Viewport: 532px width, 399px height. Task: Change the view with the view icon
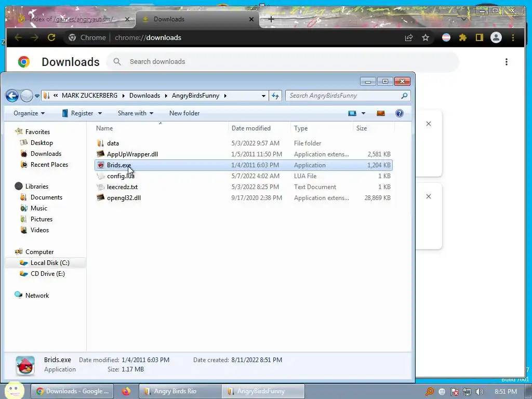point(352,113)
